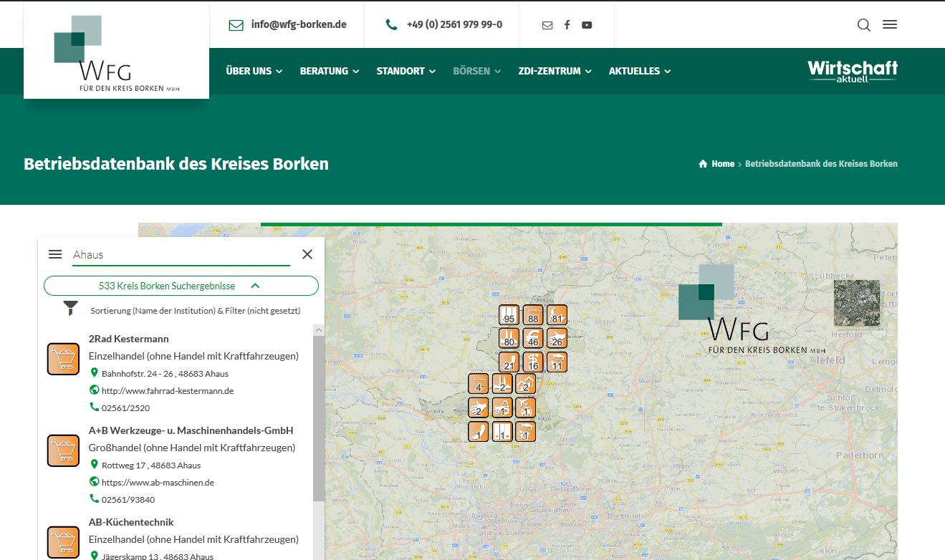Switch to satellite view thumbnail

(x=857, y=304)
